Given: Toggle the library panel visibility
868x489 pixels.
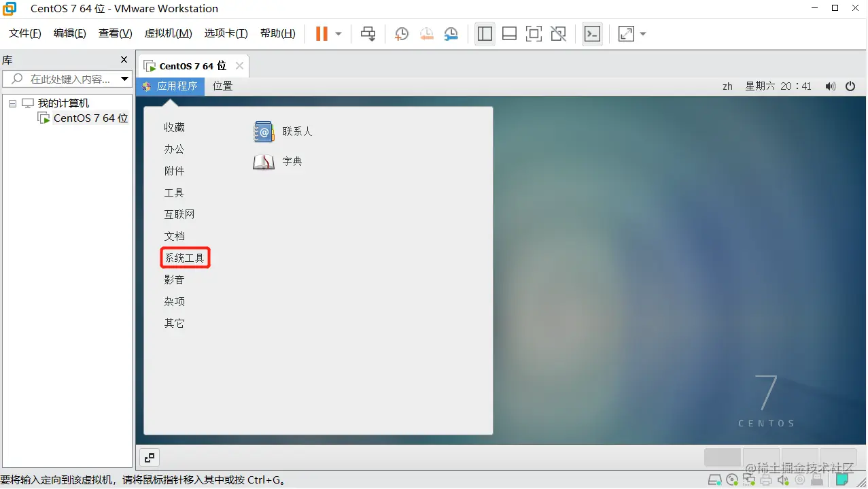Looking at the screenshot, I should pos(485,33).
